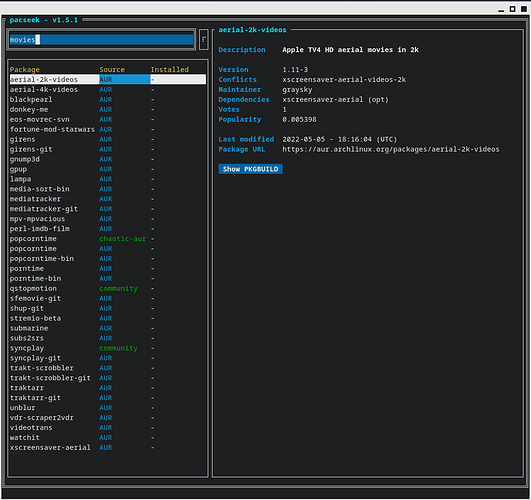The width and height of the screenshot is (531, 500).
Task: Select the qstopmotion community package
Action: [x=107, y=289]
